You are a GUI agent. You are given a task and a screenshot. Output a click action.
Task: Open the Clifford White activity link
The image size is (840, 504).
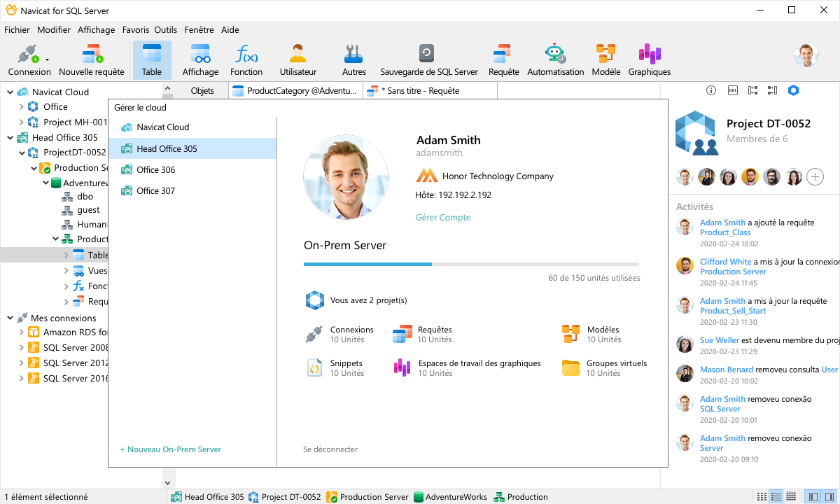[726, 262]
